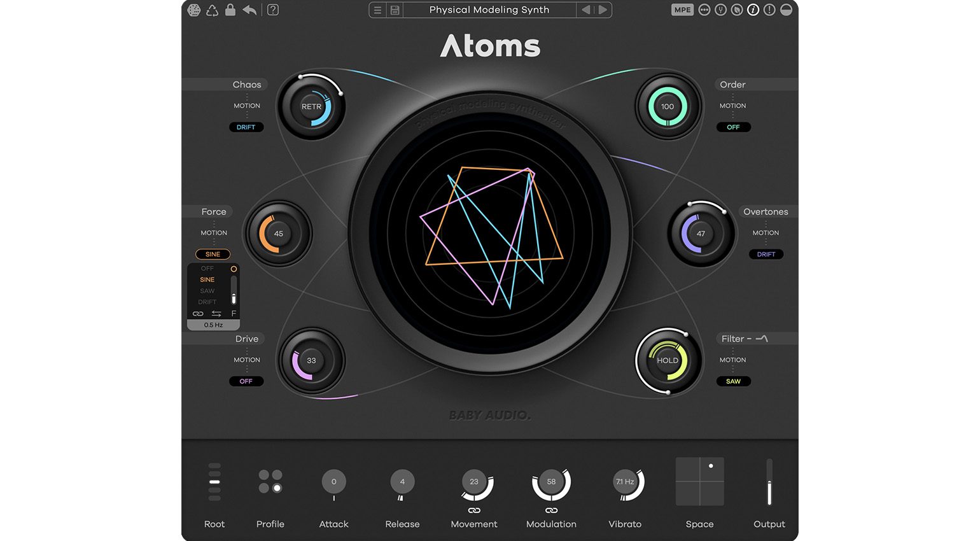Click the orange circle in Force motion panel
Screen dimensions: 980x541
pyautogui.click(x=234, y=269)
